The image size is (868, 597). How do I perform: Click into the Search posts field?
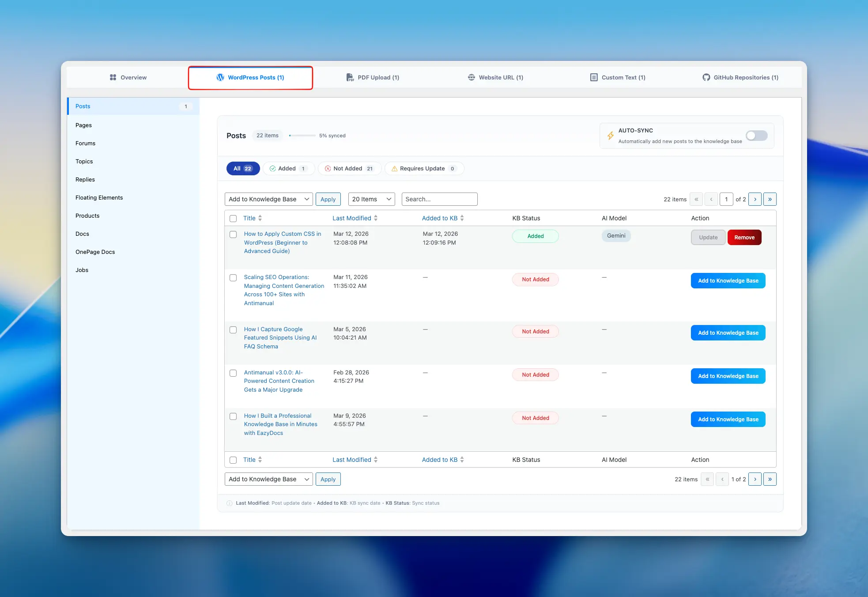[x=439, y=199]
